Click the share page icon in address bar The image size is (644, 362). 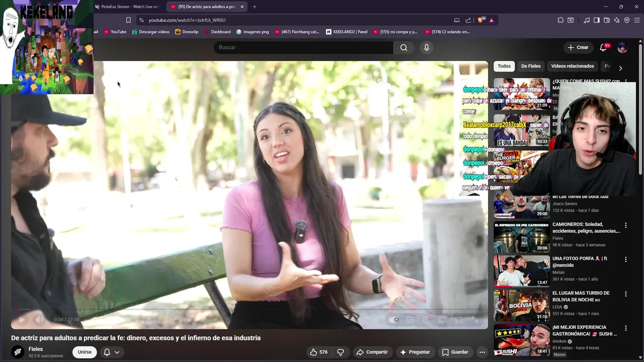click(468, 20)
